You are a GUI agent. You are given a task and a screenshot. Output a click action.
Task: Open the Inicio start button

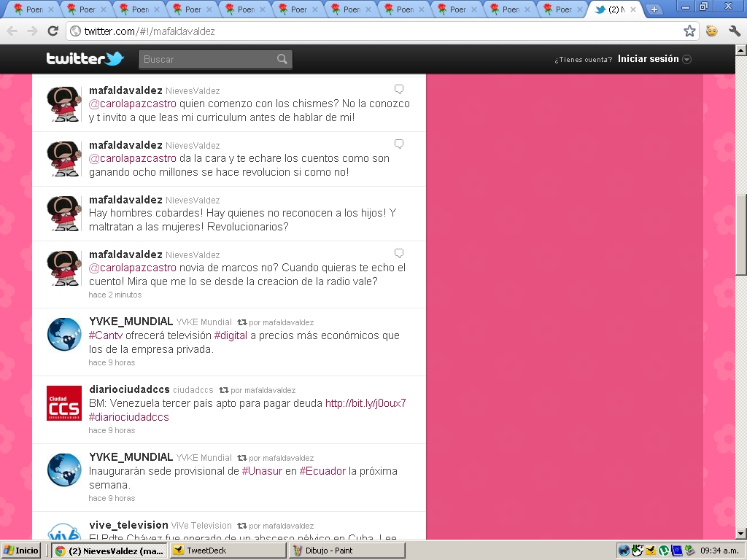pos(21,551)
